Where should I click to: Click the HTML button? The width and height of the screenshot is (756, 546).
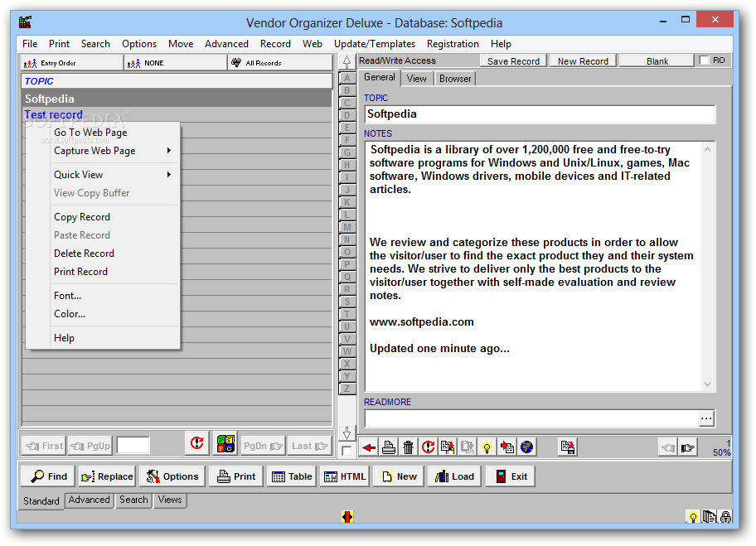pos(345,476)
